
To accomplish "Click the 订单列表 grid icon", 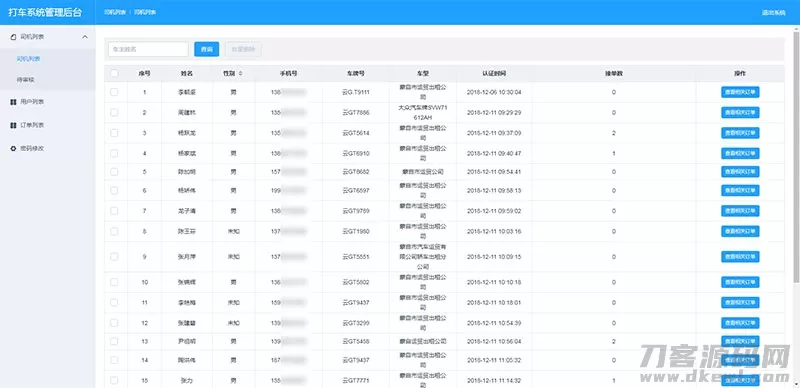I will click(x=13, y=125).
